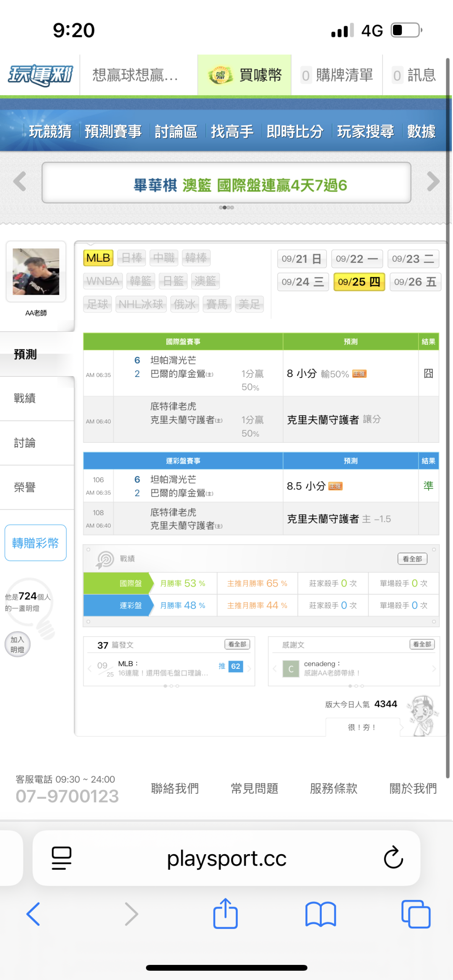Viewport: 453px width, 980px height.
Task: Show next banner with right chevron
Action: [433, 182]
